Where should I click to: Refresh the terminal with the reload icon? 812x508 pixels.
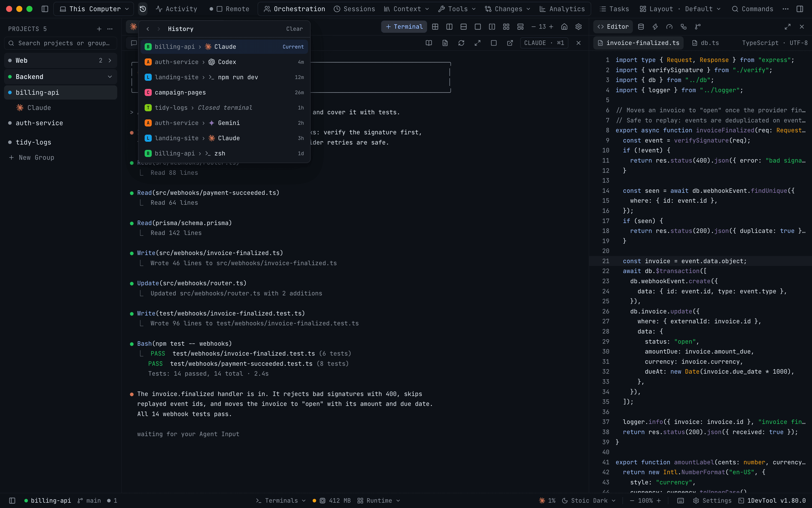tap(461, 43)
